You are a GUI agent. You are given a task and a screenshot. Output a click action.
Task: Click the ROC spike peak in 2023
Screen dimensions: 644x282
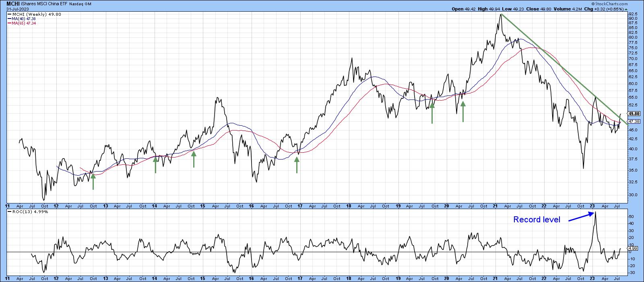595,212
